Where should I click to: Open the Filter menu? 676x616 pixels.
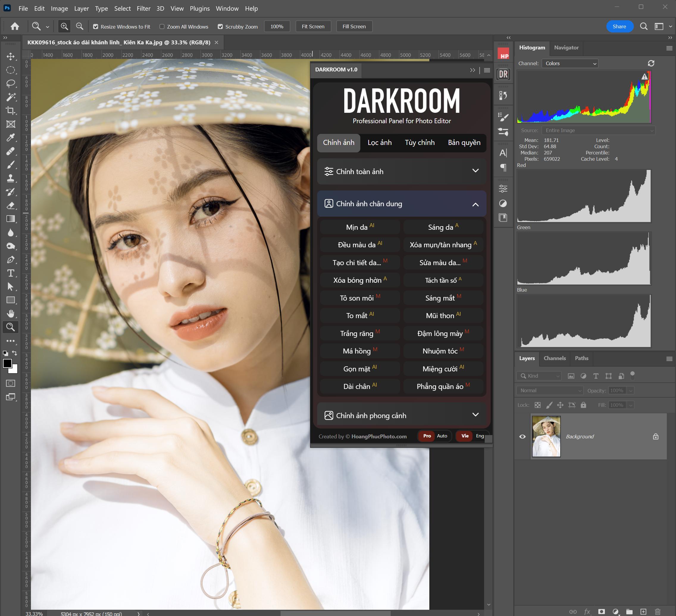[143, 8]
